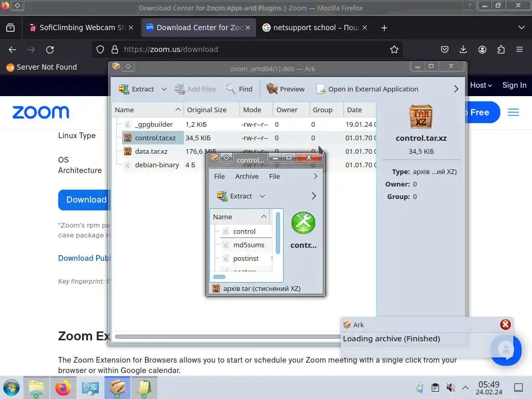Open second File menu in small control Ark window
This screenshot has width=532, height=399.
(x=274, y=177)
